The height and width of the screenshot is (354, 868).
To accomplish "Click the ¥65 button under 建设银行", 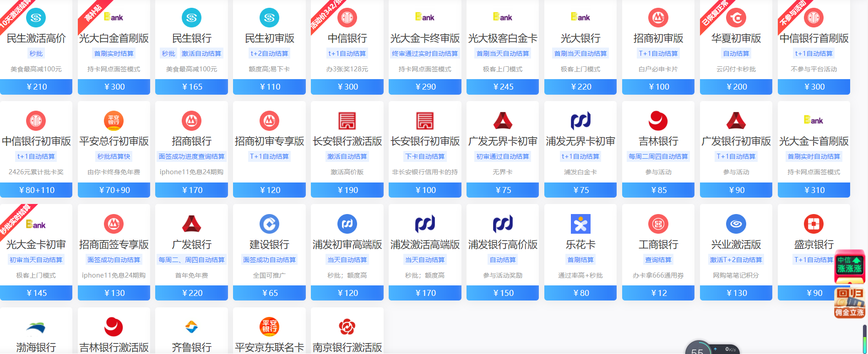I will pos(269,293).
